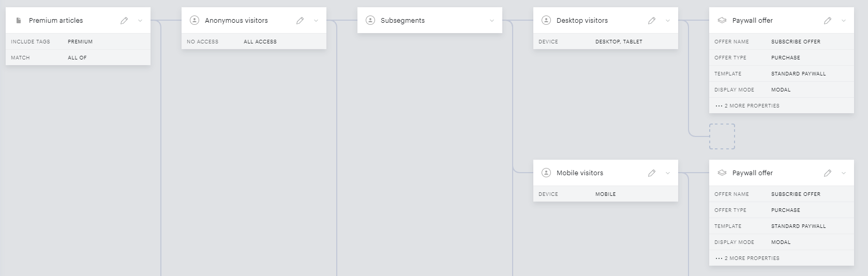The width and height of the screenshot is (868, 276).
Task: Show 2 more properties on bottom Paywall offer
Action: coord(747,258)
